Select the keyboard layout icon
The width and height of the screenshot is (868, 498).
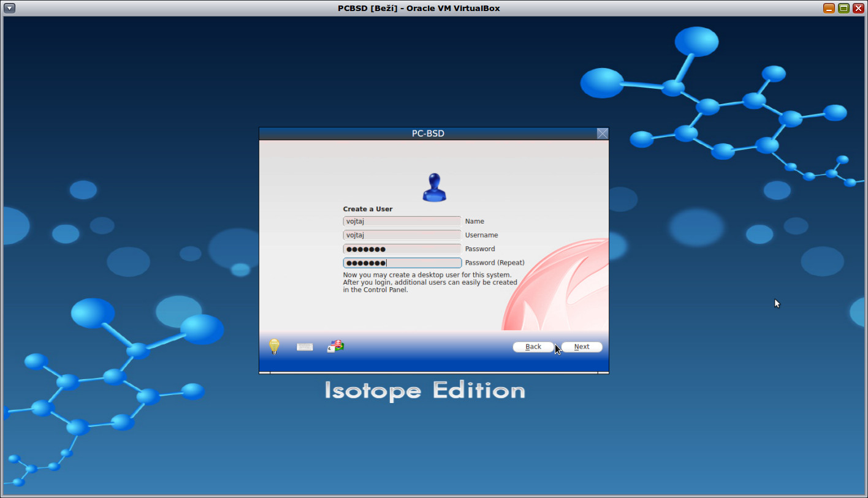click(x=305, y=347)
